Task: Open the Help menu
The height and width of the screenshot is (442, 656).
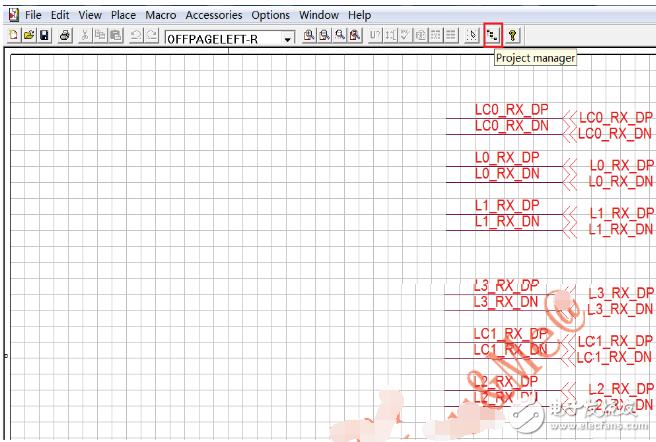Action: click(359, 15)
